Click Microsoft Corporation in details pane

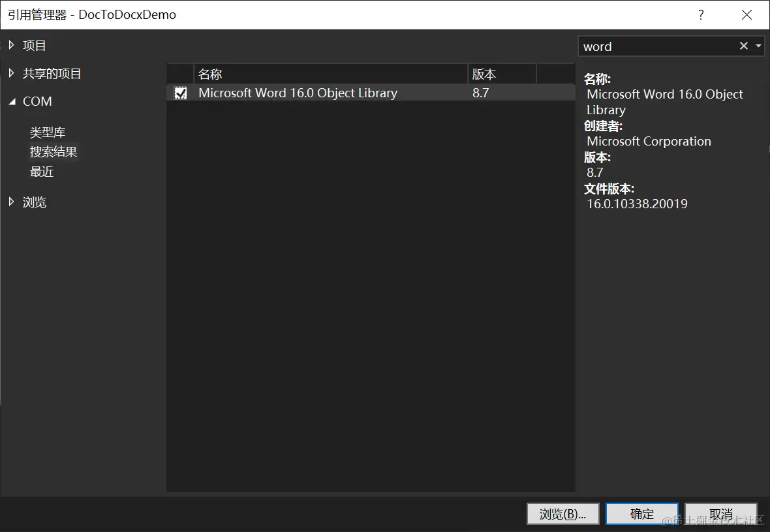(649, 142)
